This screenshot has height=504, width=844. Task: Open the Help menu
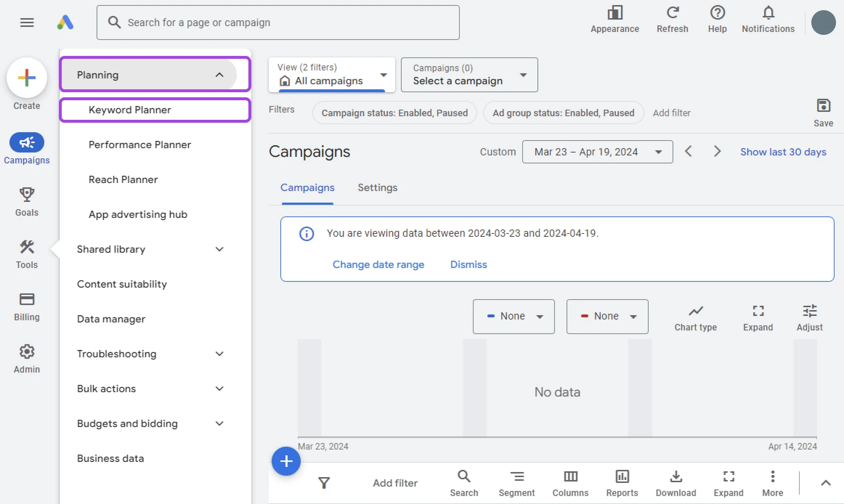tap(717, 20)
